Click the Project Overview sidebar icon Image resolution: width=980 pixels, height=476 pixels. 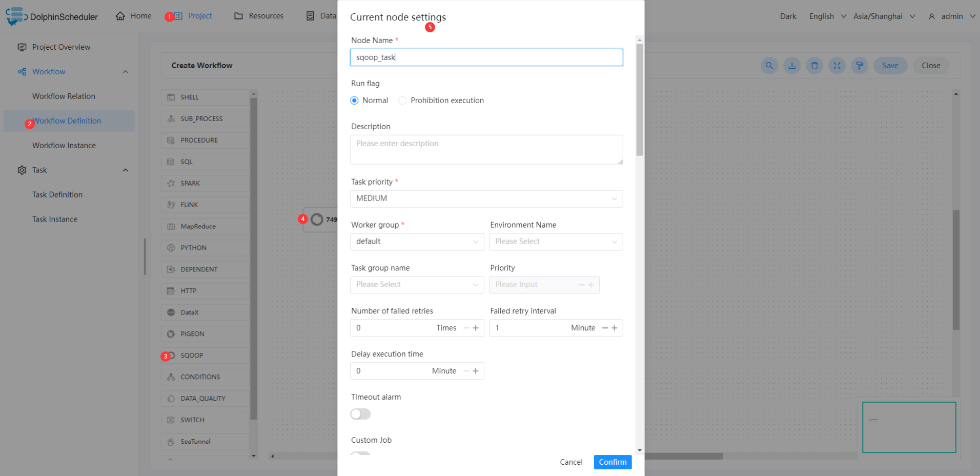(x=22, y=47)
